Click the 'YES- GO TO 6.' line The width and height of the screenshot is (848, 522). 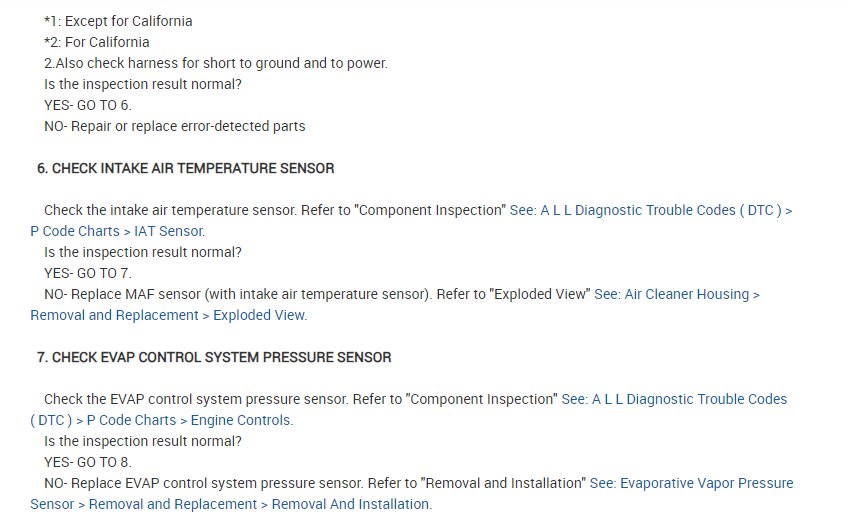pyautogui.click(x=88, y=105)
